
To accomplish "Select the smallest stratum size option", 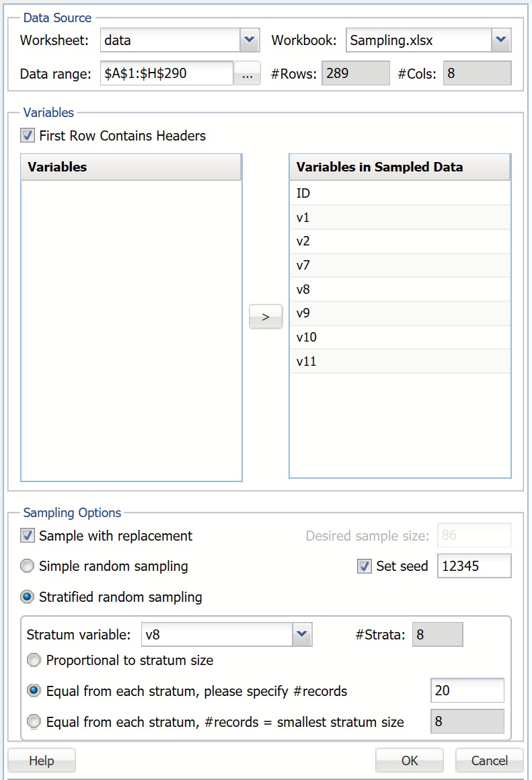I will [34, 722].
